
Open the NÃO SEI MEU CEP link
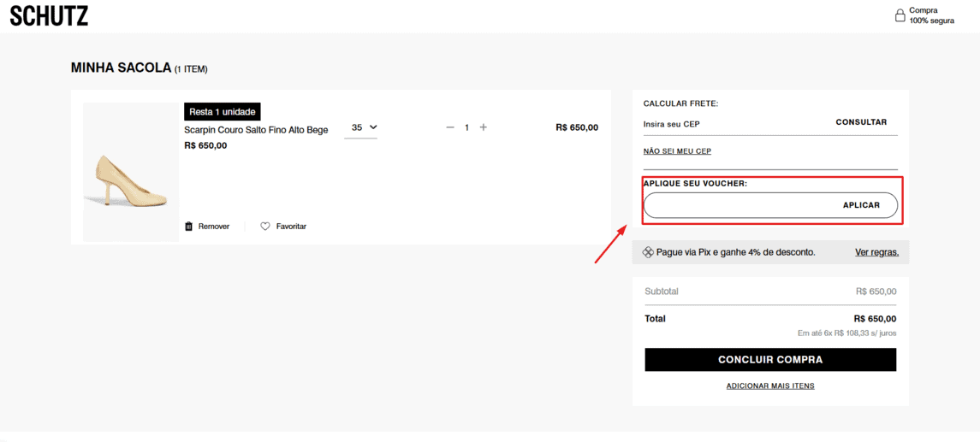point(677,151)
